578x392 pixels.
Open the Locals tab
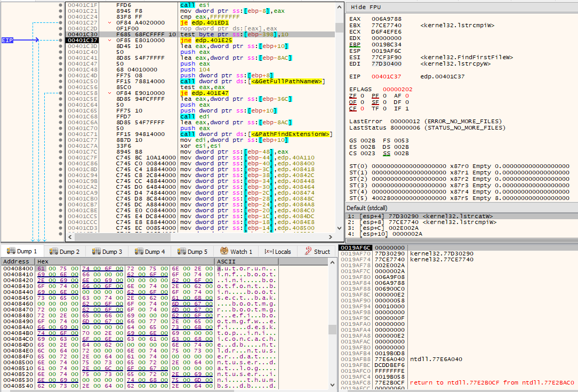pos(278,252)
